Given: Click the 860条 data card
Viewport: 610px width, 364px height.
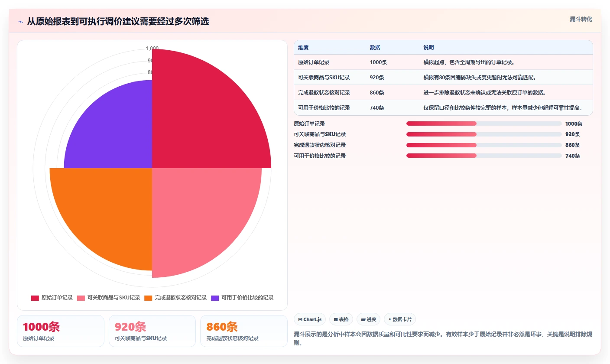Looking at the screenshot, I should 244,331.
